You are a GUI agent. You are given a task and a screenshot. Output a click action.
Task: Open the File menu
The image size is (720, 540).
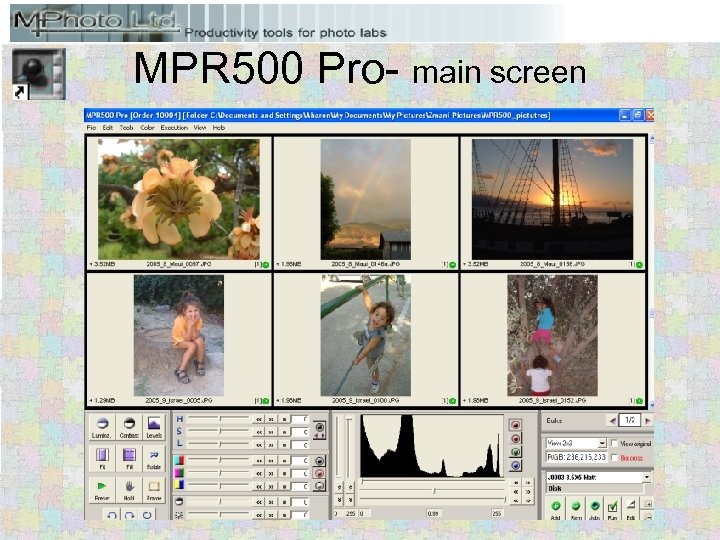click(91, 128)
